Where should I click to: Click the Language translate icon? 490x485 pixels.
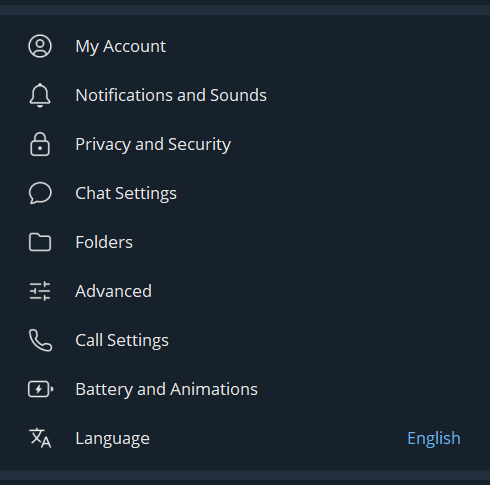40,438
